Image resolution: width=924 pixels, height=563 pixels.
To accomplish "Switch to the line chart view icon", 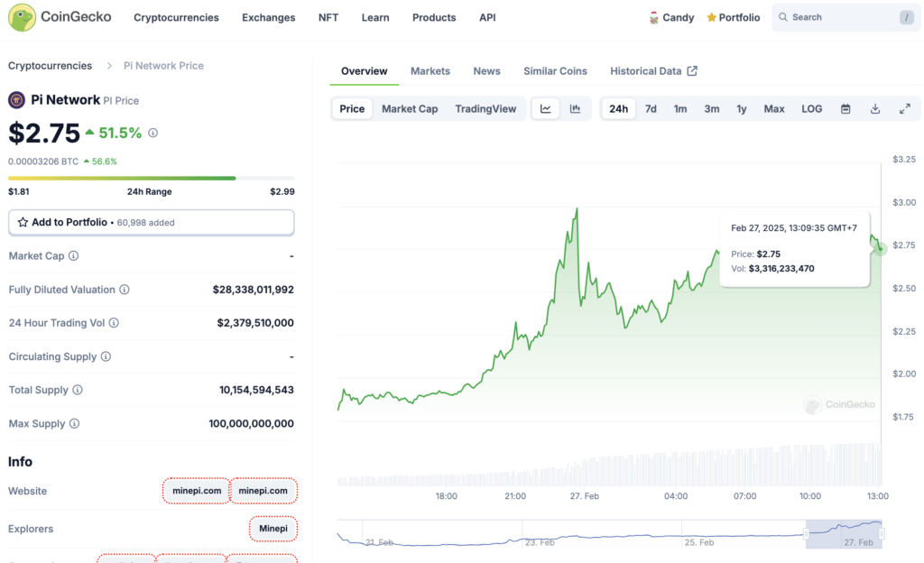I will [546, 109].
